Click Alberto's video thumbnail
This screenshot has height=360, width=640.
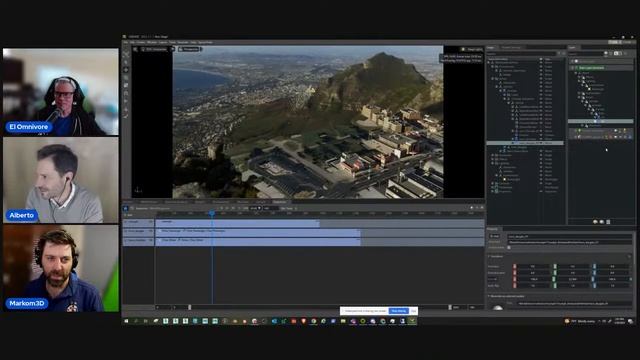point(61,180)
